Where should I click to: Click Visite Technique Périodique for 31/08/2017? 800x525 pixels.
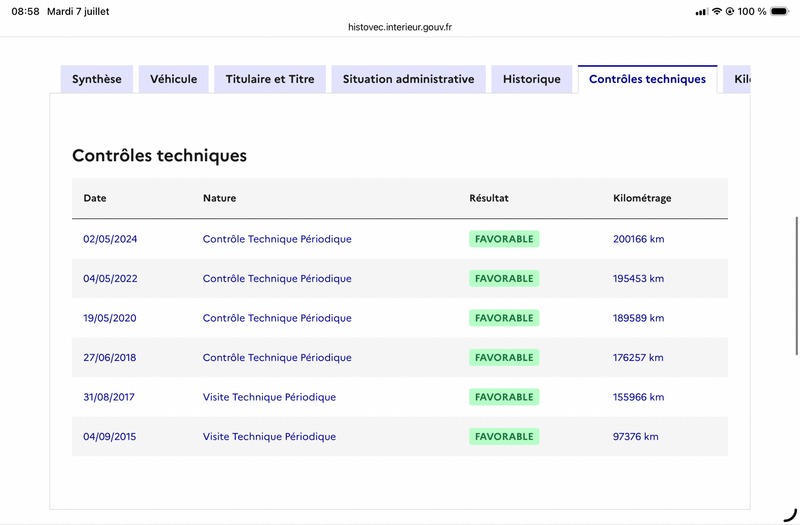(x=269, y=397)
